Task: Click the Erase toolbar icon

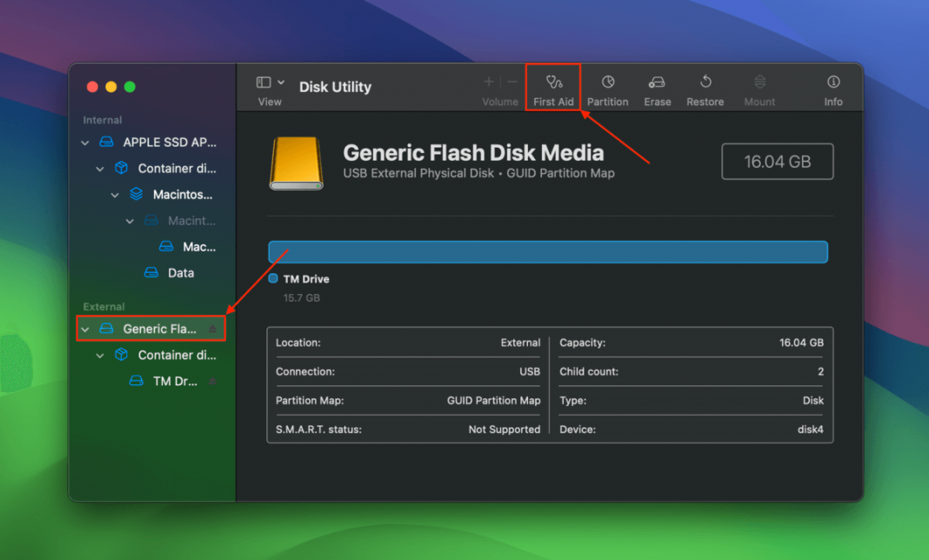Action: pos(657,82)
